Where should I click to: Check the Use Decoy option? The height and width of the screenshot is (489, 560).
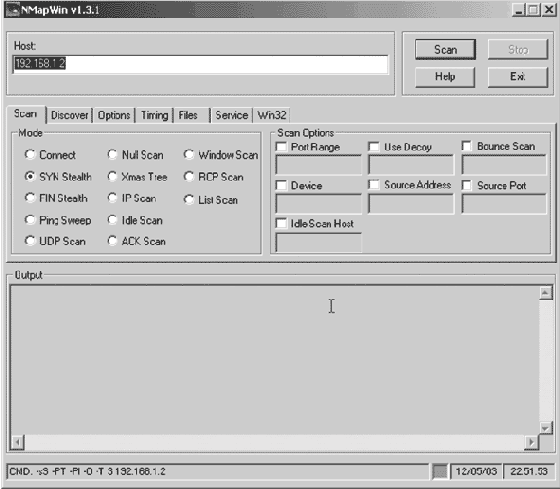tap(374, 146)
